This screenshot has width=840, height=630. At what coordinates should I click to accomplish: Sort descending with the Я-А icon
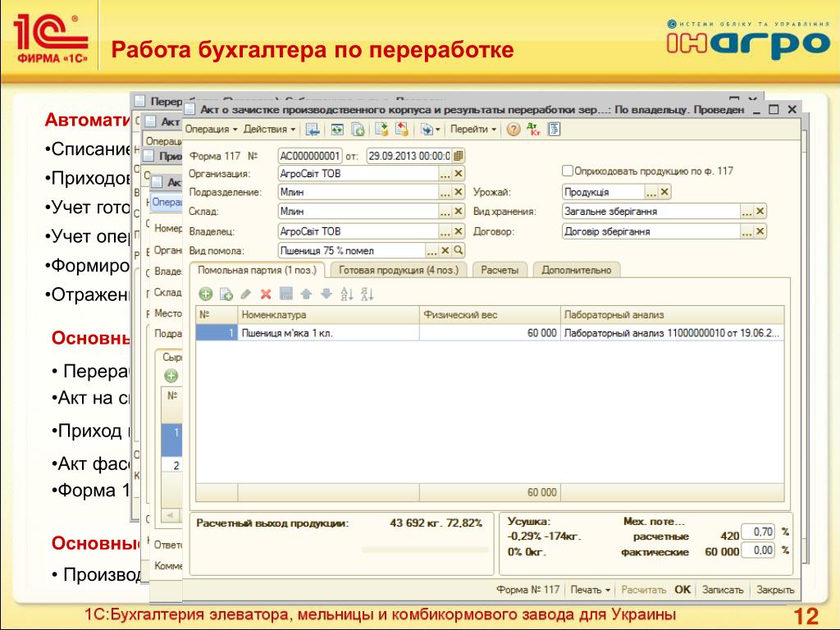tap(367, 294)
